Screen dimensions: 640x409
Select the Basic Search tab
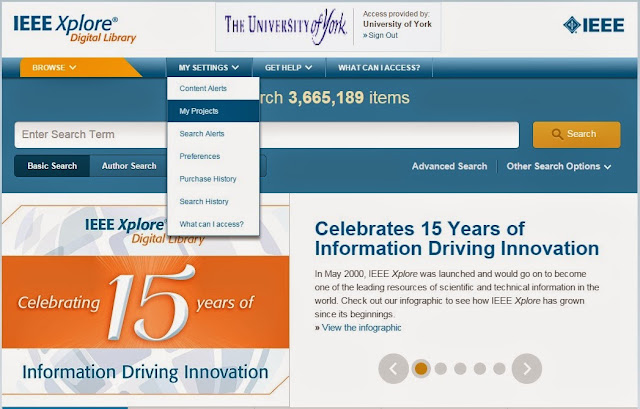52,166
